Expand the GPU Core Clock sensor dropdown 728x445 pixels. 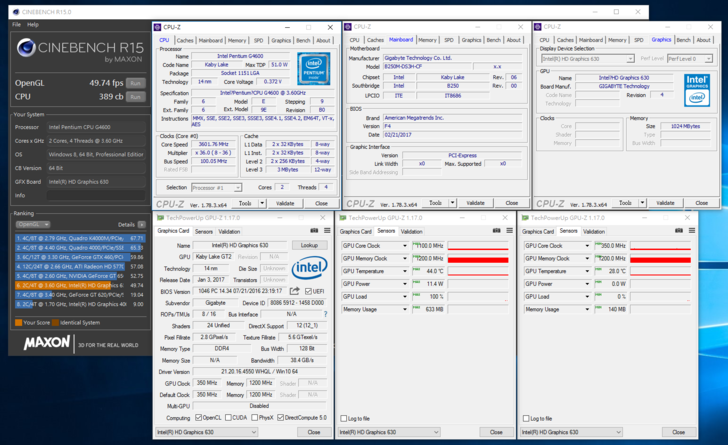pos(405,245)
